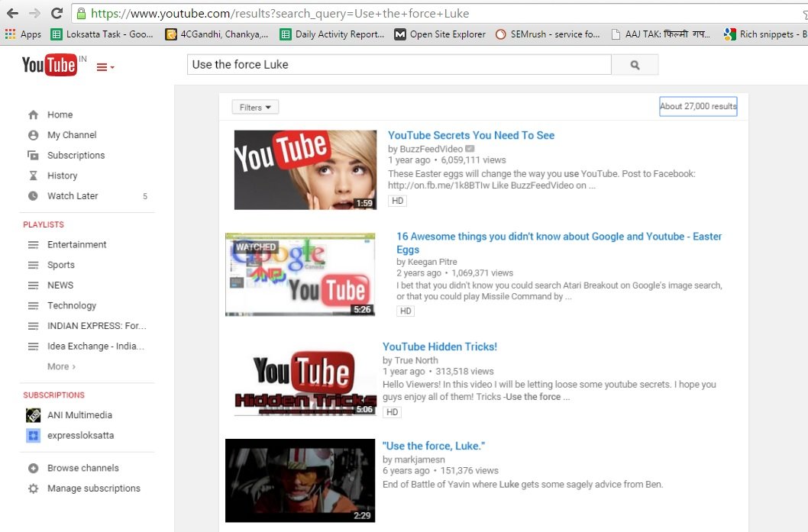This screenshot has width=808, height=532.
Task: Click the Browse channels link
Action: click(83, 468)
